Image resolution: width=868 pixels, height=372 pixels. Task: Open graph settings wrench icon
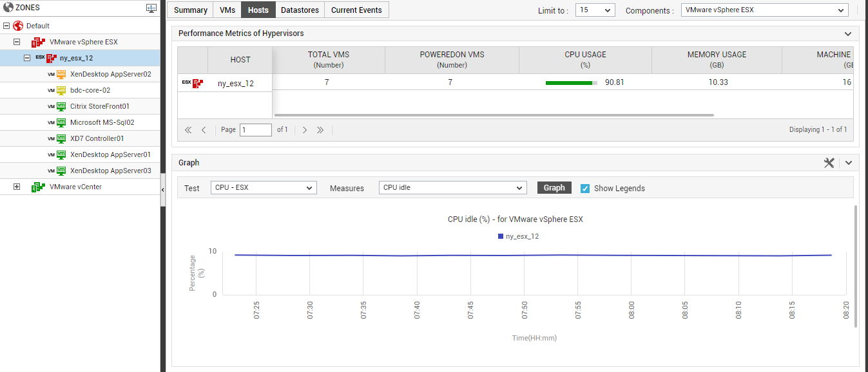click(x=829, y=163)
